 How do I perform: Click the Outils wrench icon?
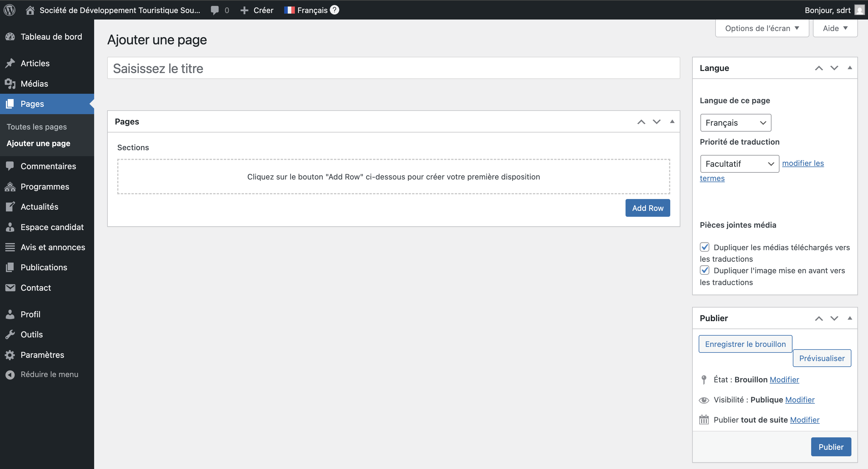click(10, 334)
